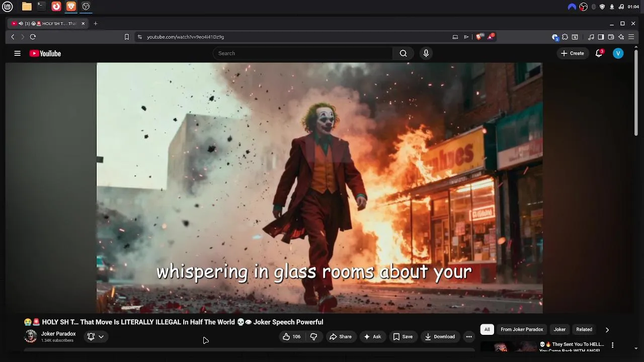Switch to the HOLY SH T... YouTube tab
The image size is (644, 362).
tap(48, 24)
